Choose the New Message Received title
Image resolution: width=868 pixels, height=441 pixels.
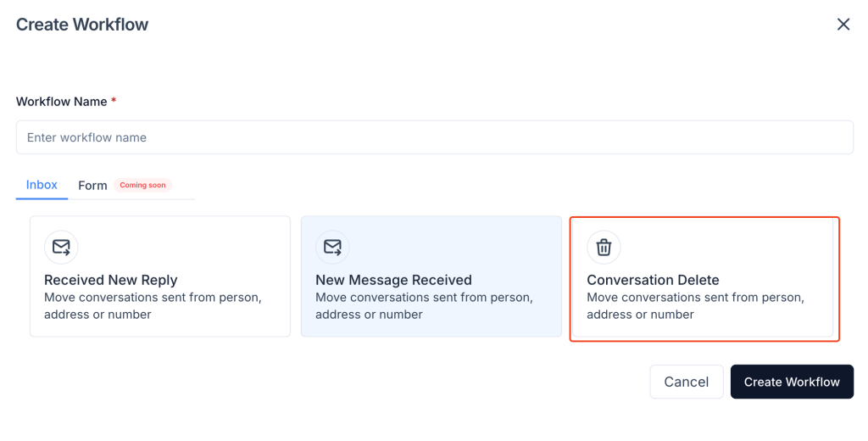[393, 280]
